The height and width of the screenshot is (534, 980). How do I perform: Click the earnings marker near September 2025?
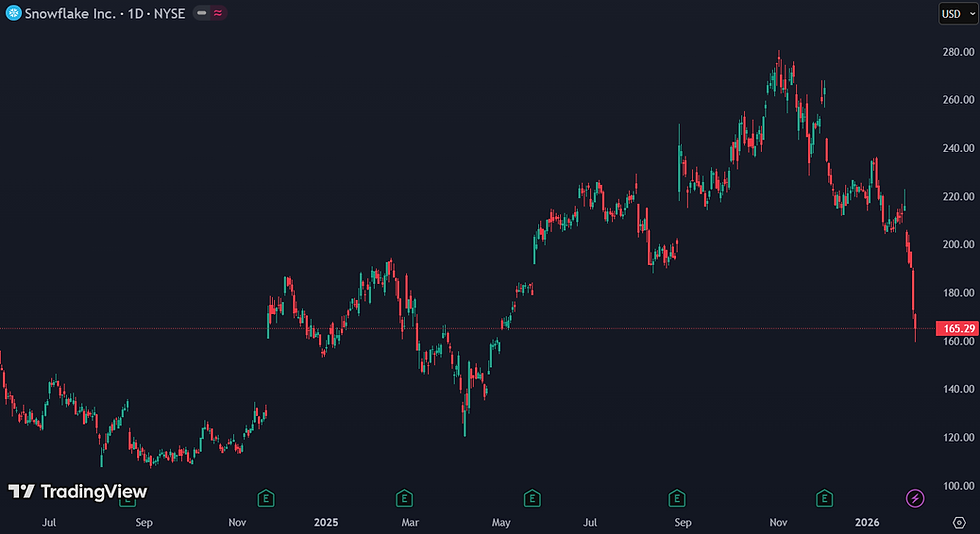[x=677, y=498]
